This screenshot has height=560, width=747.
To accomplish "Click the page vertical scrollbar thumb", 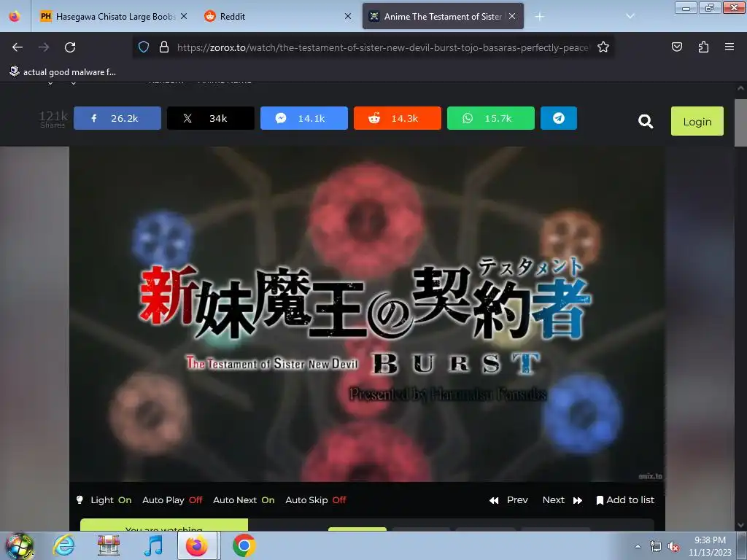I will point(740,122).
